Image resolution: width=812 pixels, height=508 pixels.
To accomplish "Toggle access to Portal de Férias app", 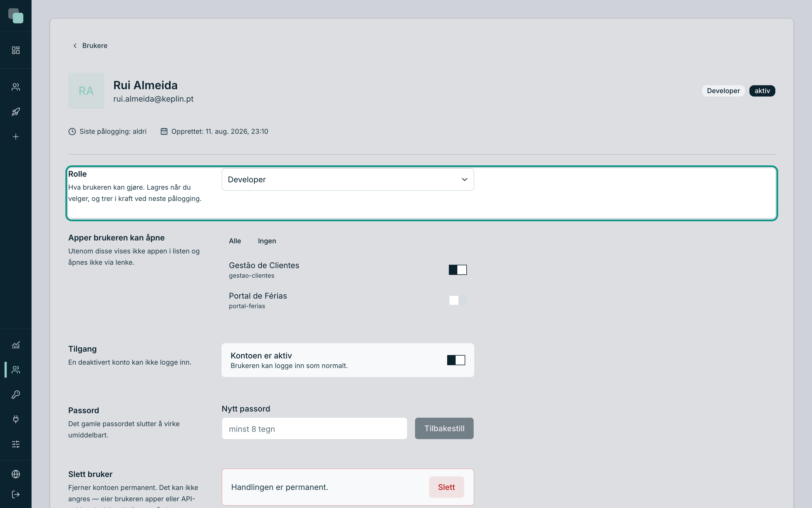I will (x=458, y=300).
